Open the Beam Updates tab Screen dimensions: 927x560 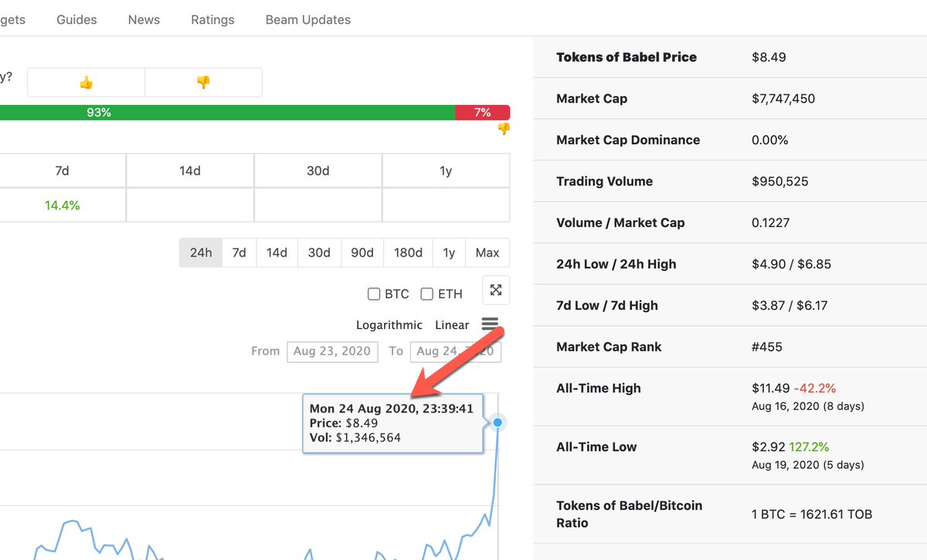307,19
